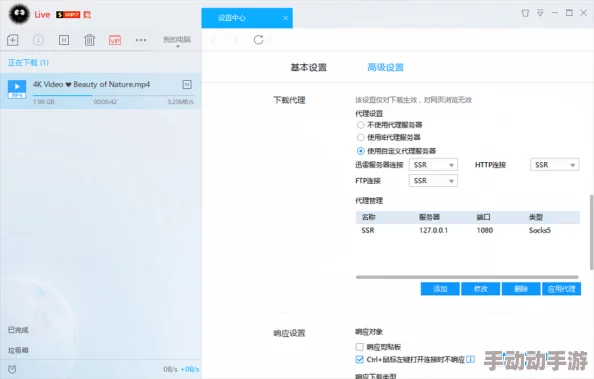Click the Xunlei mascot avatar icon

pyautogui.click(x=19, y=14)
